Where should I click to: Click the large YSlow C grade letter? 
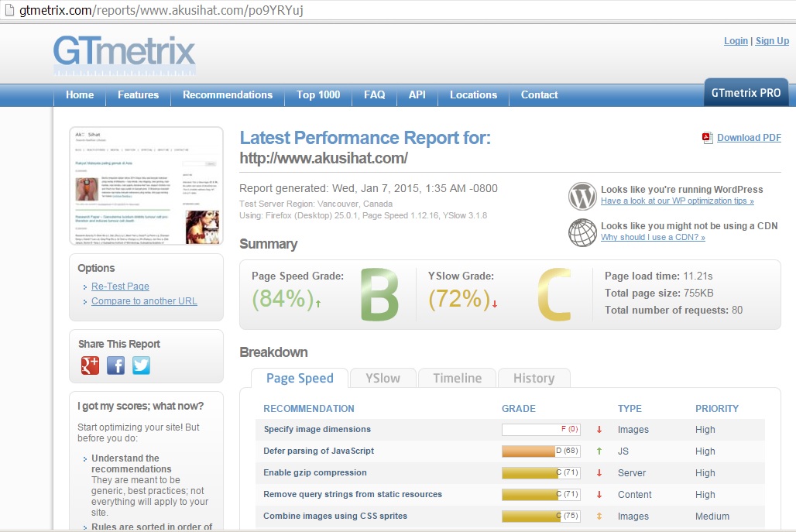click(x=554, y=295)
